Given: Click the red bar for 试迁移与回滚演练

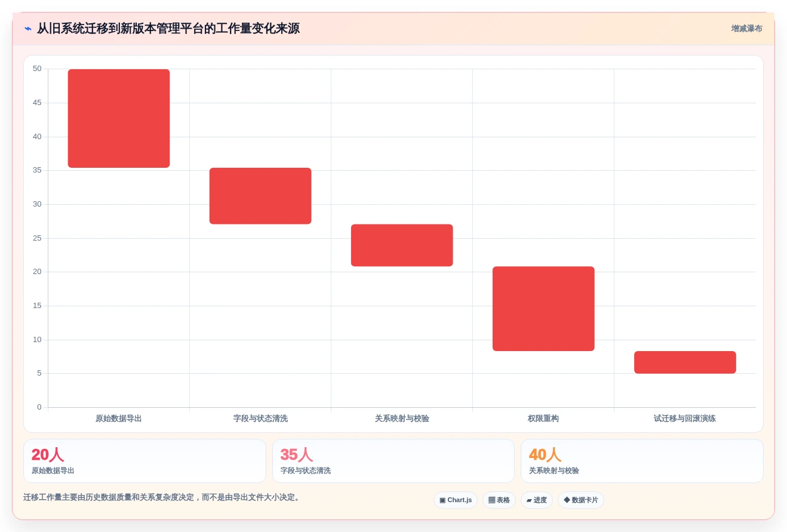Looking at the screenshot, I should point(685,362).
